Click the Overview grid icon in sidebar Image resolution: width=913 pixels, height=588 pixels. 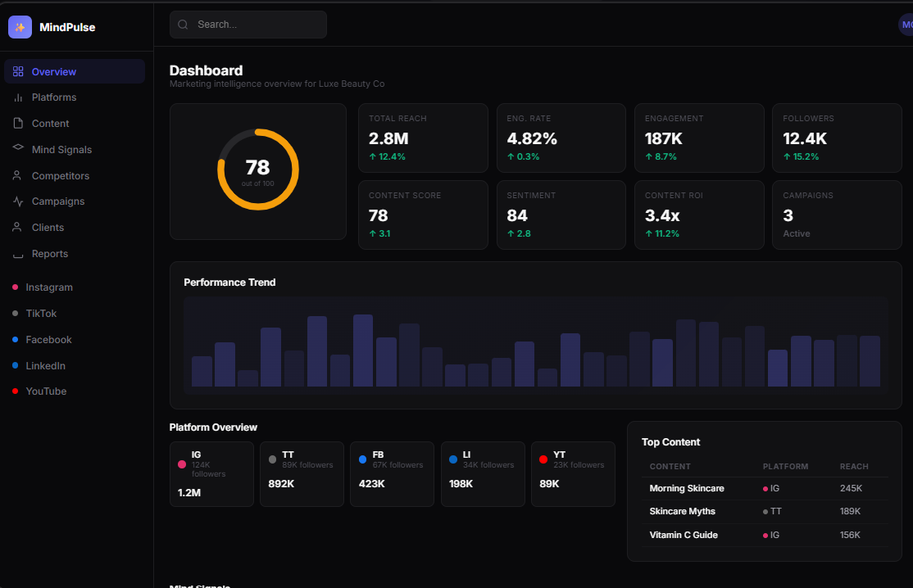18,71
